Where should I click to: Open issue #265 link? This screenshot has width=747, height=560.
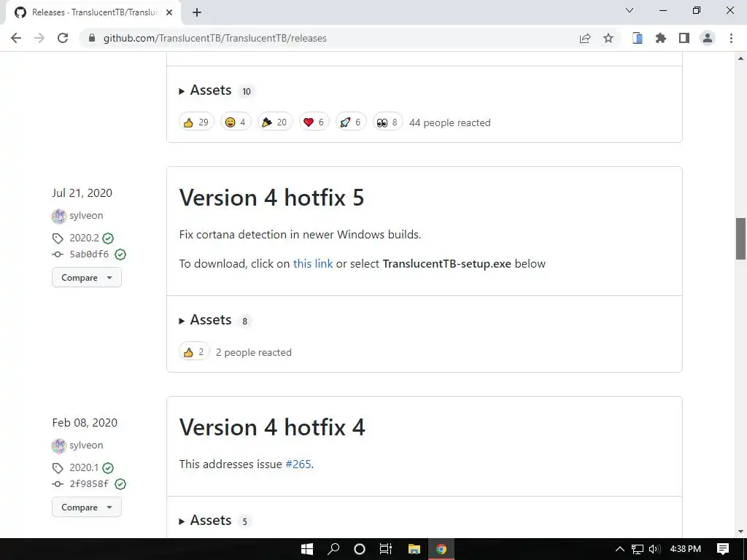click(x=298, y=464)
